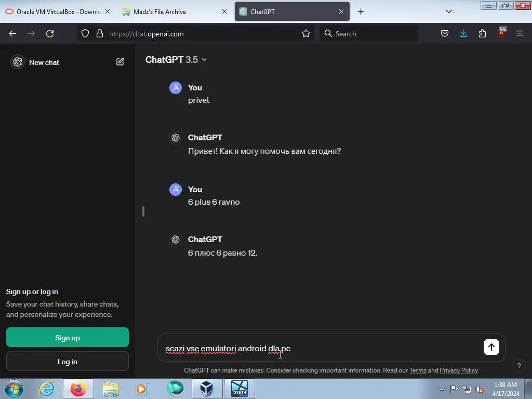Click the new chat compose pencil icon
Viewport: 532px width, 399px height.
tap(120, 62)
